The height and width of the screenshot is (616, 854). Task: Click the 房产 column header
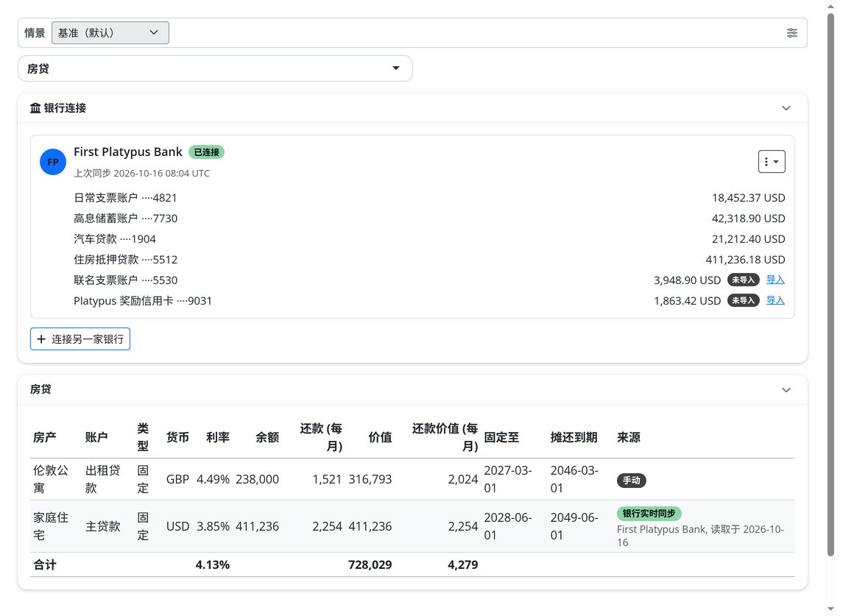click(x=45, y=437)
